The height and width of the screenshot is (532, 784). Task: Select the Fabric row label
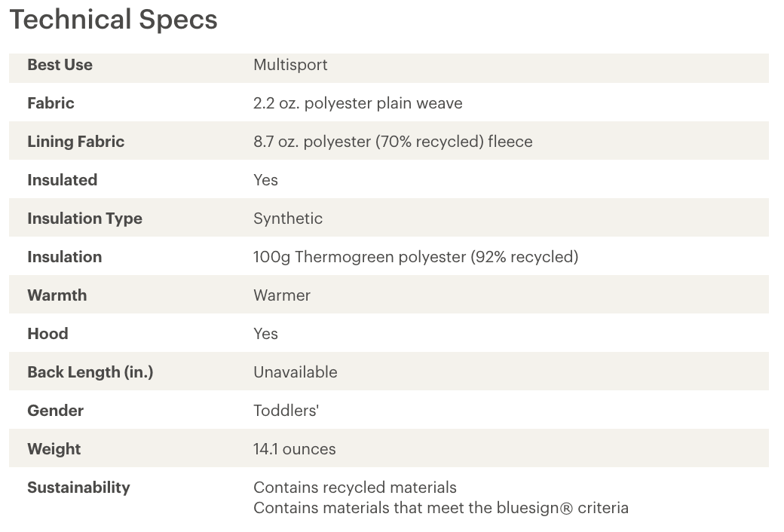tap(51, 103)
